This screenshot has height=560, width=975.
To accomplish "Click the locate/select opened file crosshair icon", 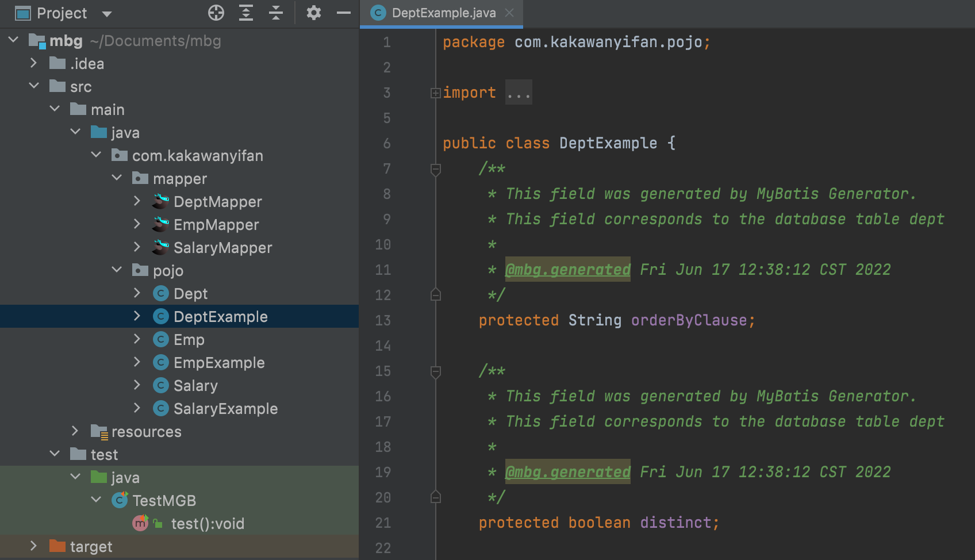I will tap(216, 13).
